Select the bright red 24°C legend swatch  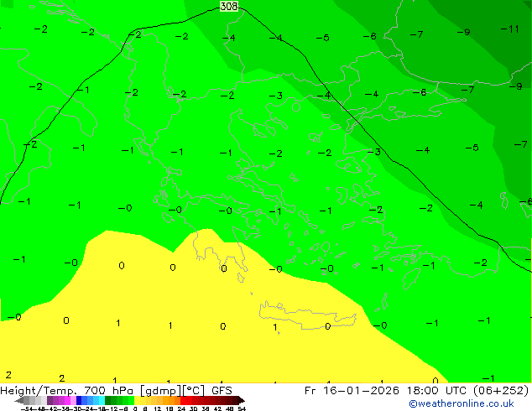pos(183,400)
